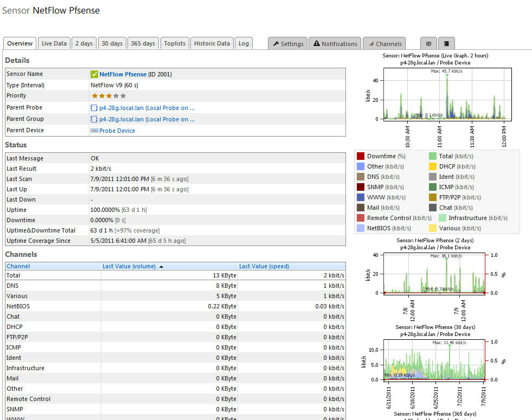Sort by Last Value (speed) header
Screen dimensions: 532x420
pos(264,266)
